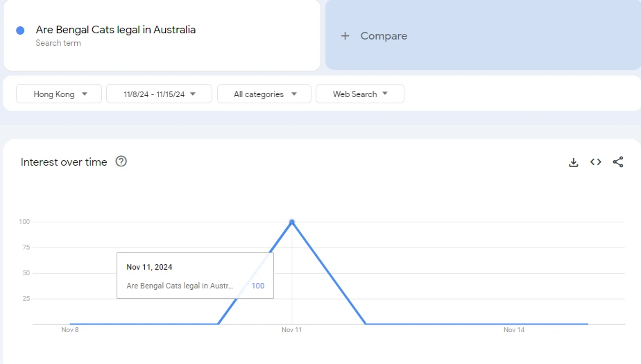Click the Nov 11 axis label

pyautogui.click(x=292, y=330)
